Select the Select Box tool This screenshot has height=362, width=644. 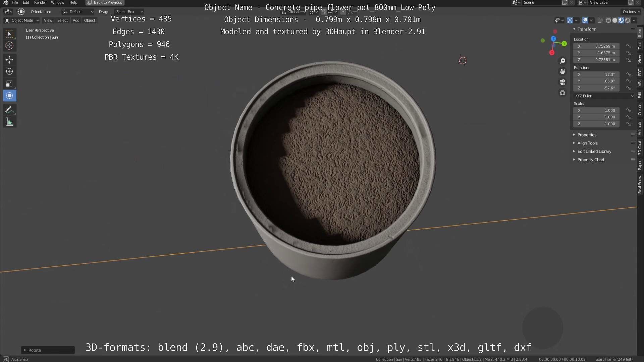[9, 34]
